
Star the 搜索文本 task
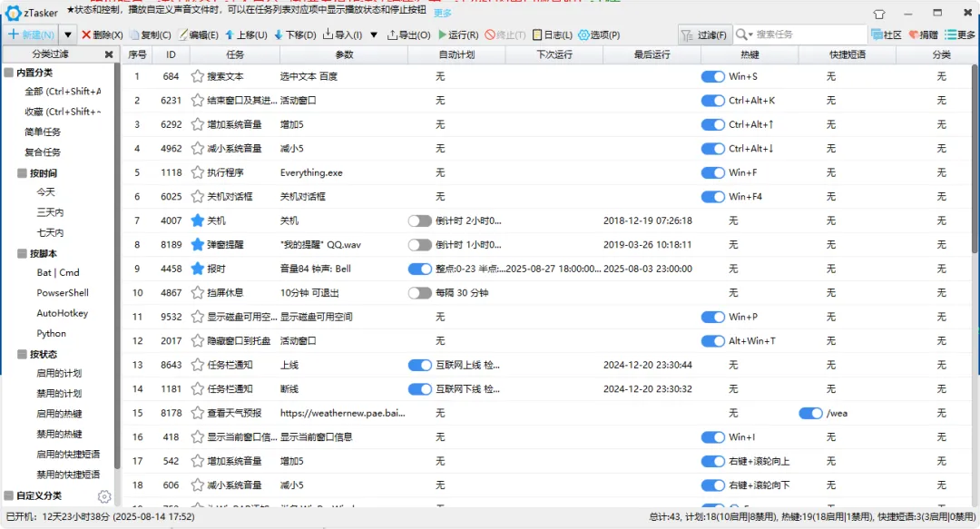198,76
